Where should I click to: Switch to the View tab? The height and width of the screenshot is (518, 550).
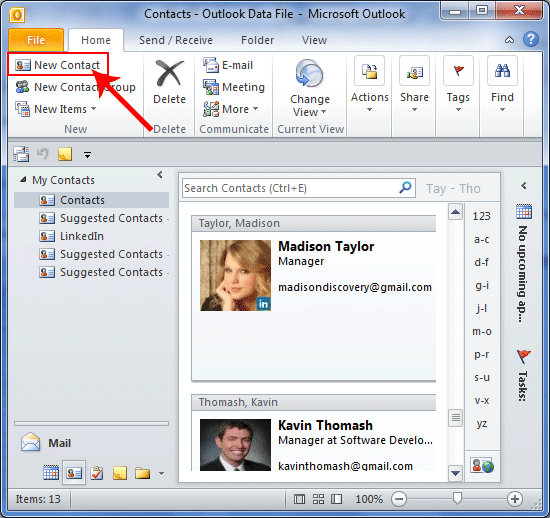(x=314, y=40)
